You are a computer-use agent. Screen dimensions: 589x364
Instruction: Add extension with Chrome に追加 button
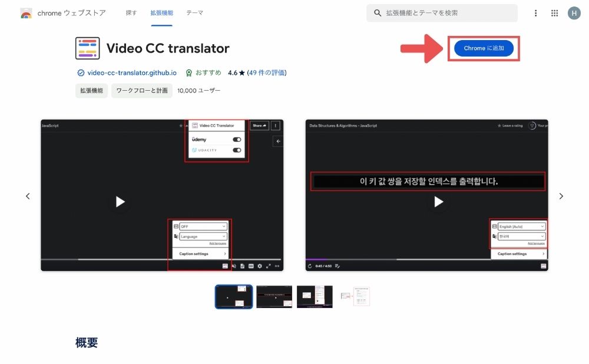[484, 48]
